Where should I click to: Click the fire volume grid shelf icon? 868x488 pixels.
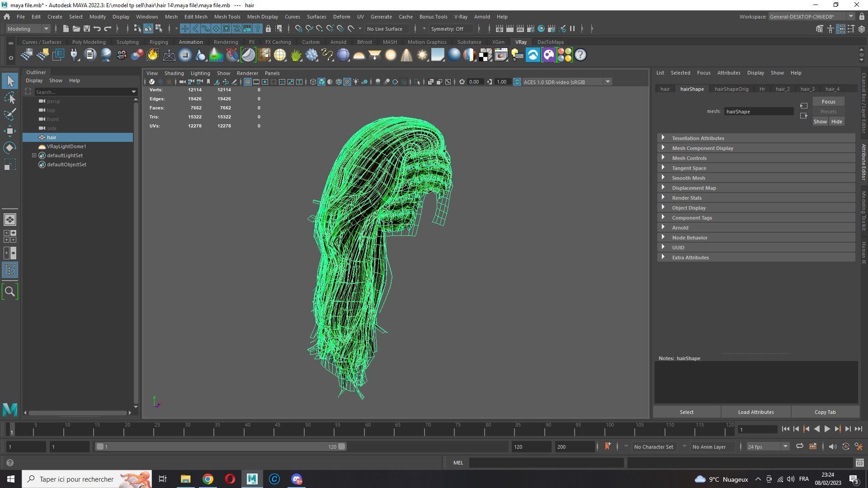tap(153, 55)
